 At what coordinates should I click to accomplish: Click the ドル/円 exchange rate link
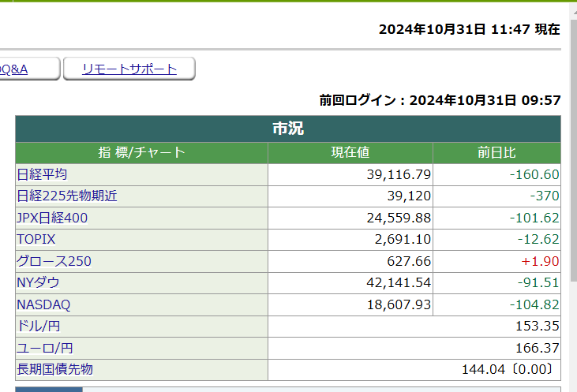coord(39,326)
